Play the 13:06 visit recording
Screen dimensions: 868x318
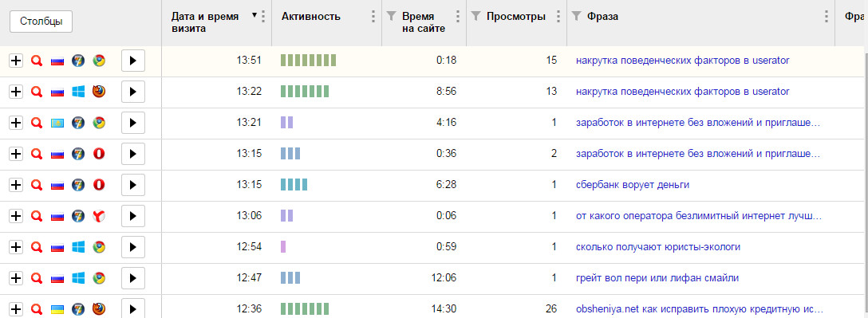tap(133, 216)
